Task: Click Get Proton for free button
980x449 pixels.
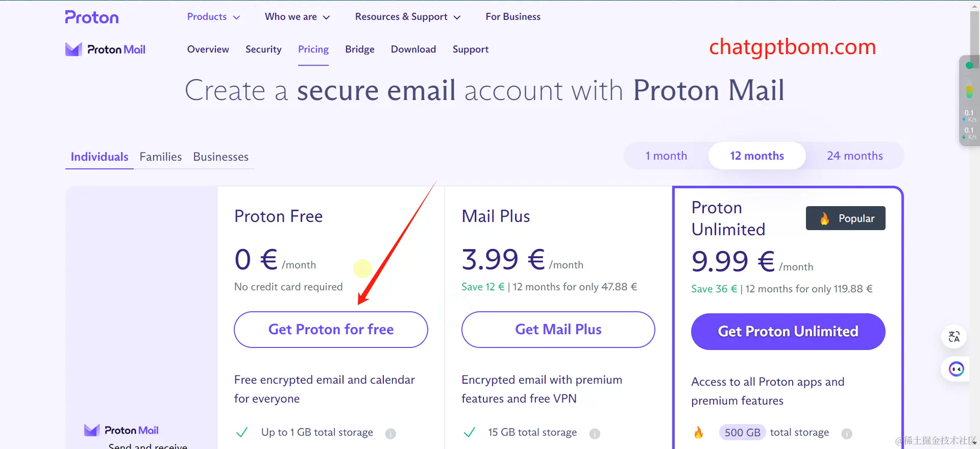Action: tap(331, 330)
